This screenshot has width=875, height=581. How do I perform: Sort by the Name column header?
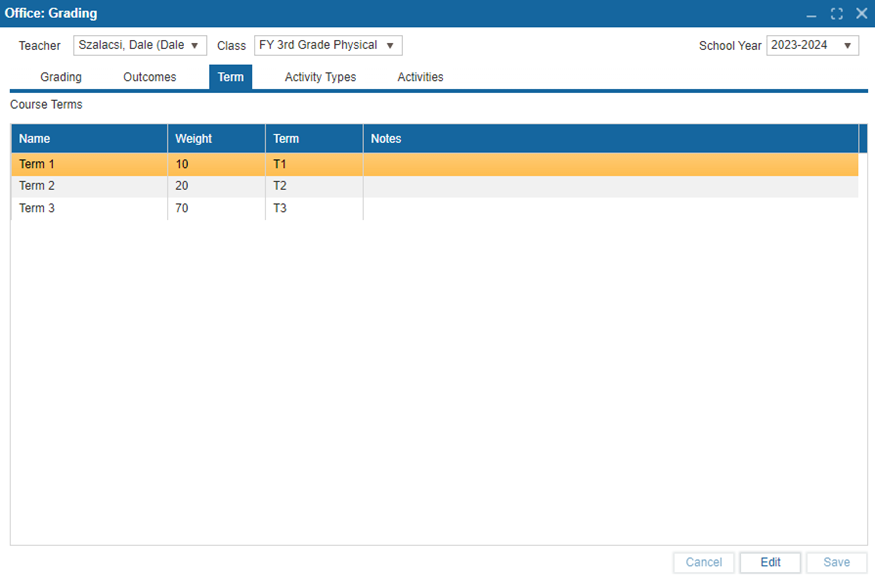click(x=89, y=139)
